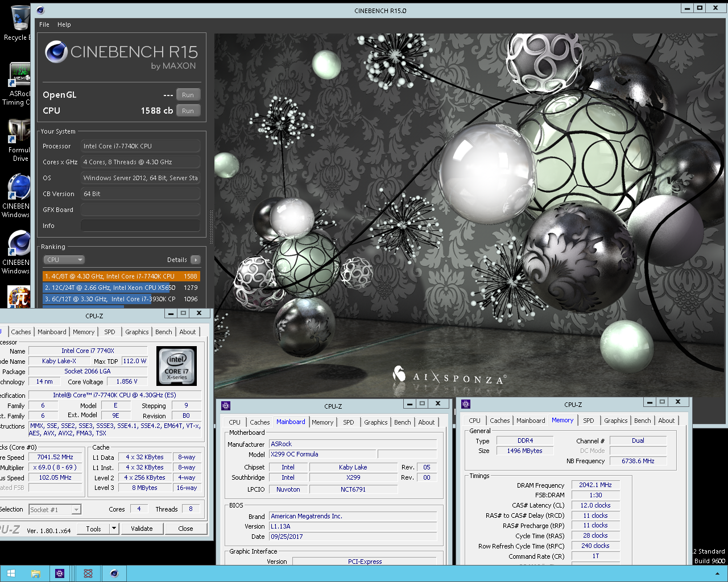Open Bench tab in the CPU-Z processor window
Image resolution: width=728 pixels, height=582 pixels.
coord(164,332)
